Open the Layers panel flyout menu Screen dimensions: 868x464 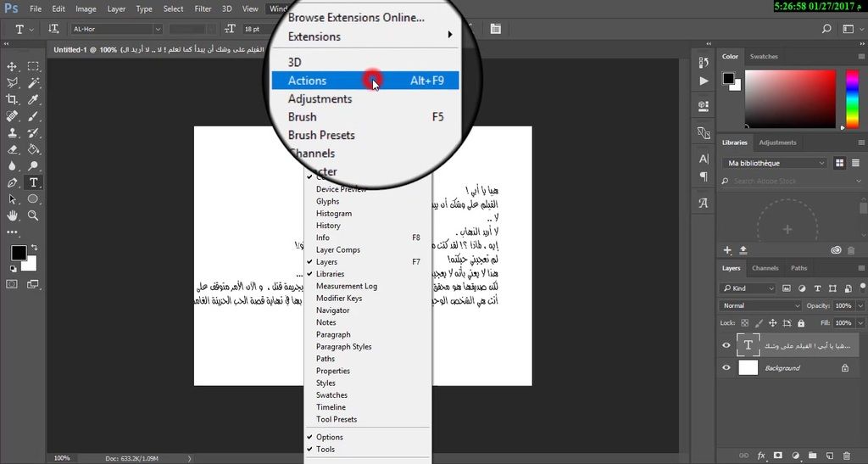[x=861, y=268]
